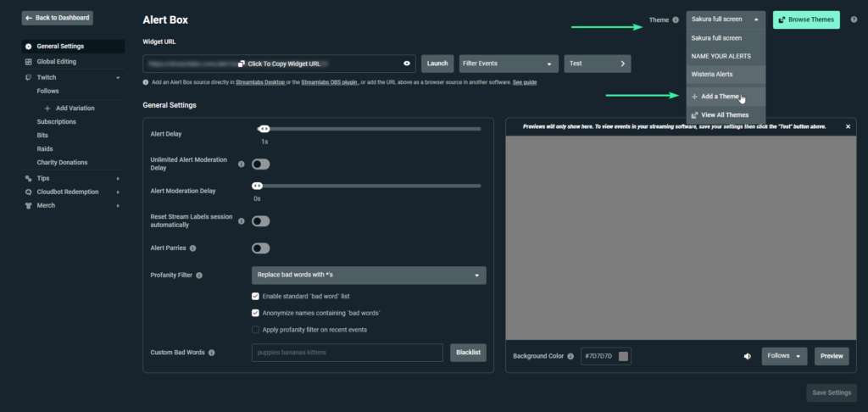Click the copy icon in Widget URL field
The width and height of the screenshot is (868, 412).
(242, 64)
